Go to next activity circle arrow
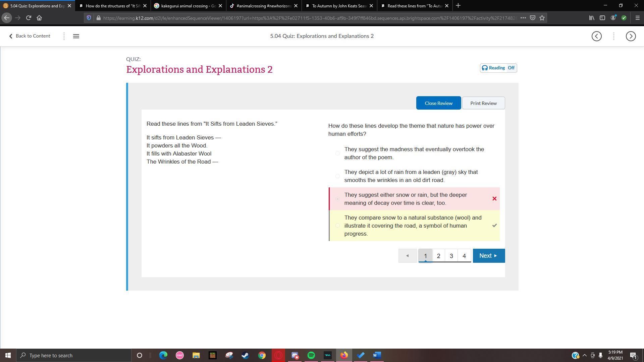This screenshot has width=644, height=362. pos(631,36)
